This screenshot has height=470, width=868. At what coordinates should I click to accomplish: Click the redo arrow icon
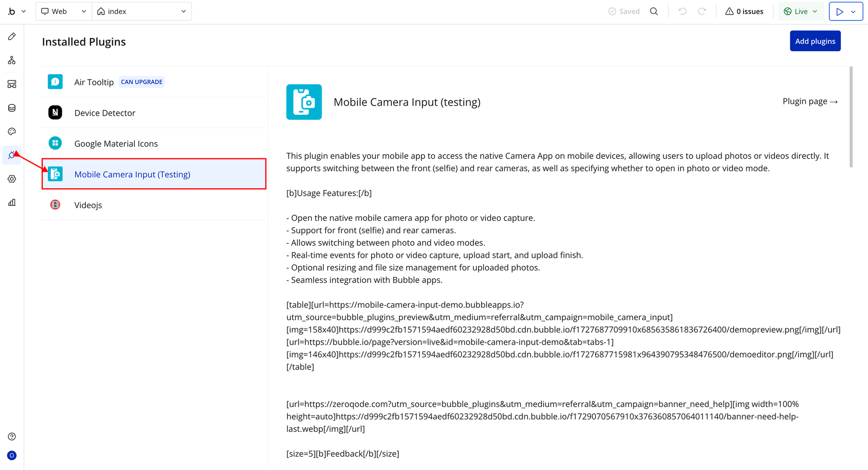click(x=702, y=11)
